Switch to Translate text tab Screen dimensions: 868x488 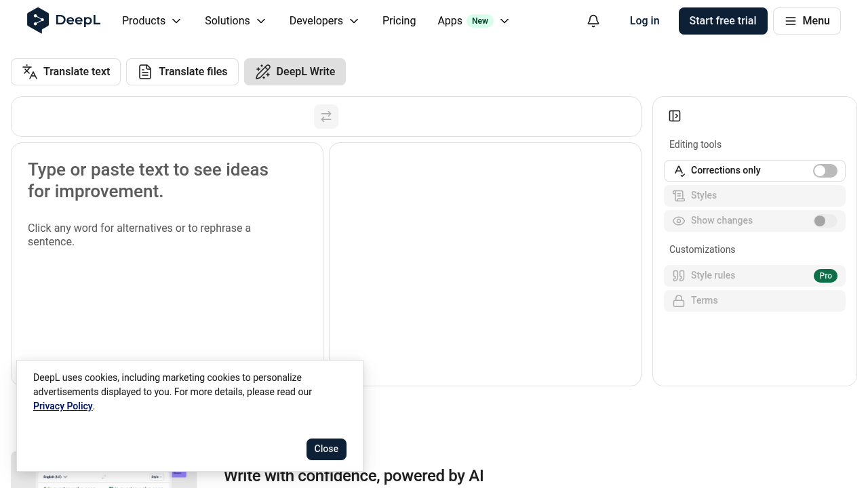tap(66, 72)
